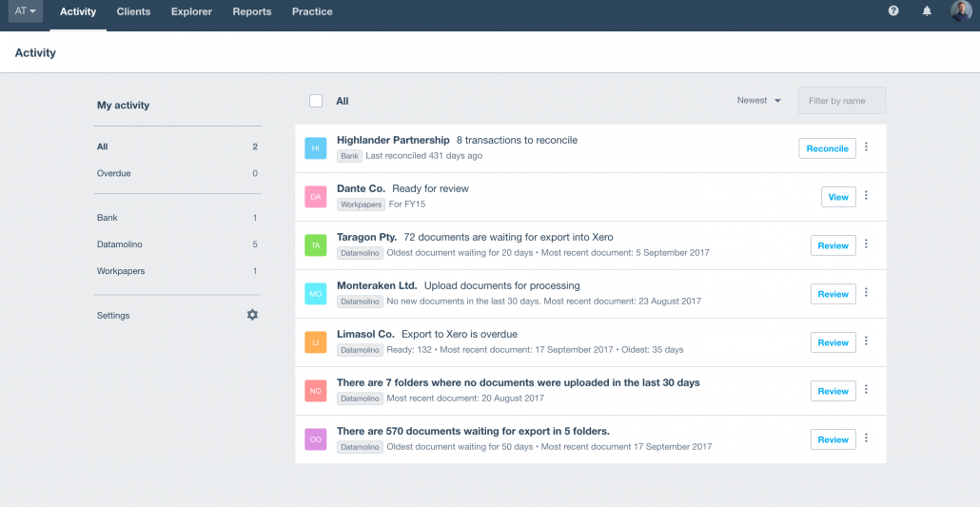The height and width of the screenshot is (507, 980).
Task: Filter activity by Datamolino
Action: pyautogui.click(x=177, y=244)
